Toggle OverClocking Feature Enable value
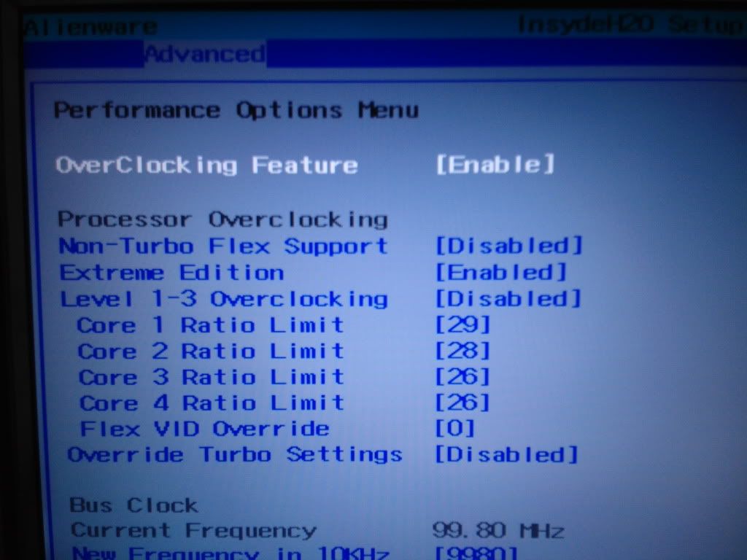Viewport: 747px width, 560px height. (x=495, y=164)
